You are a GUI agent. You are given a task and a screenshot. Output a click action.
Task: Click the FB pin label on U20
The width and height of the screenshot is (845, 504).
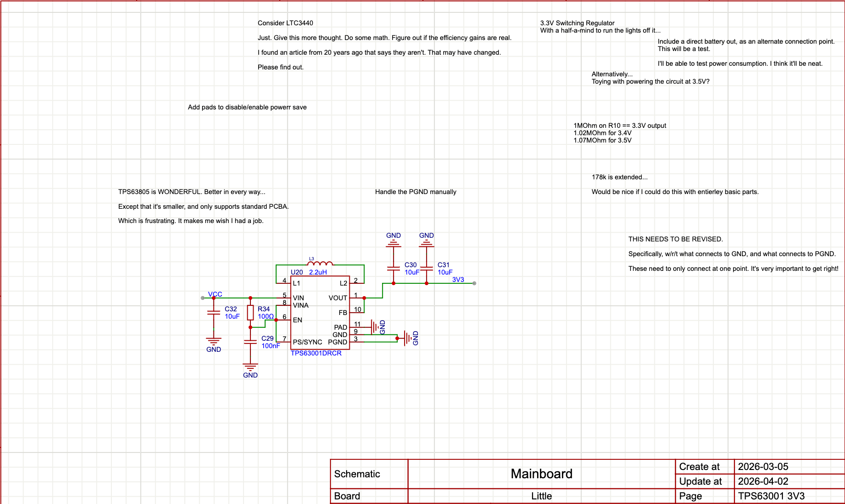pyautogui.click(x=343, y=313)
